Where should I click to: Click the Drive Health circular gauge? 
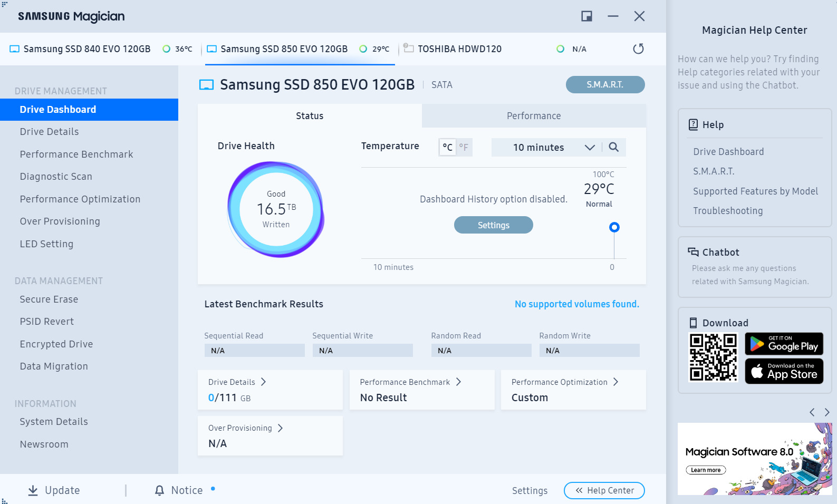(x=276, y=209)
